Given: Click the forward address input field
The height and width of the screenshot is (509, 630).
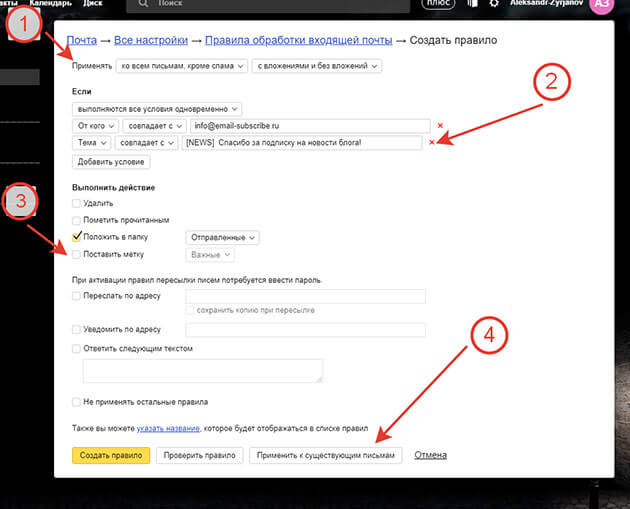Looking at the screenshot, I should pyautogui.click(x=305, y=296).
